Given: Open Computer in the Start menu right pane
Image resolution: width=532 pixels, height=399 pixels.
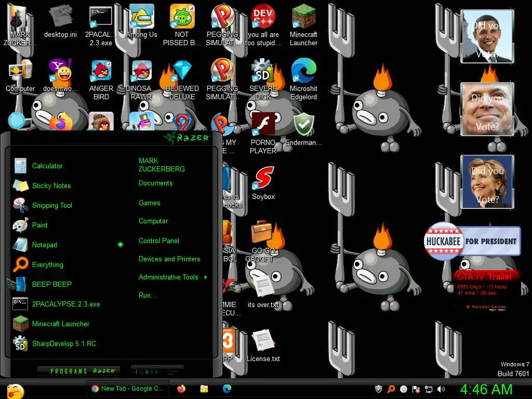Looking at the screenshot, I should click(x=153, y=221).
